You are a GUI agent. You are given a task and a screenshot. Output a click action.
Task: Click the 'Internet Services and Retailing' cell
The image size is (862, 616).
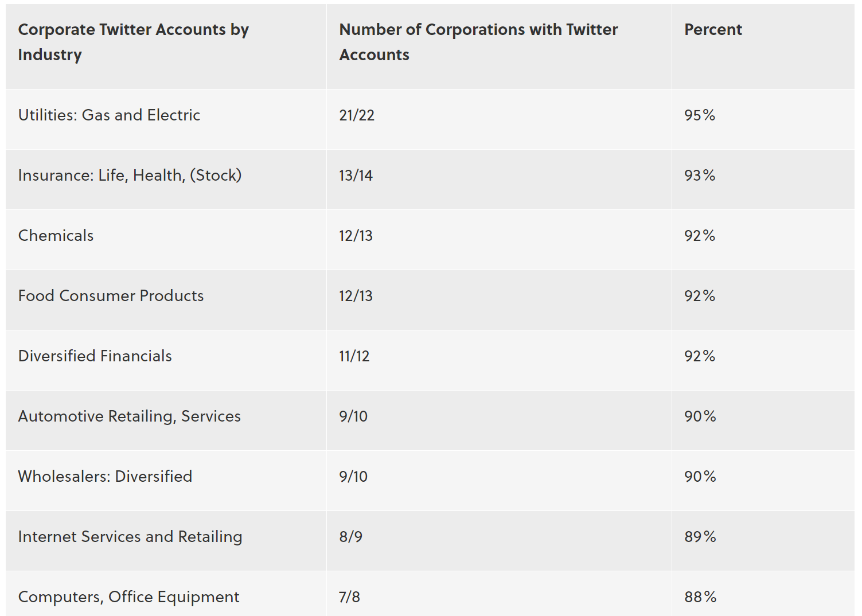tap(130, 537)
